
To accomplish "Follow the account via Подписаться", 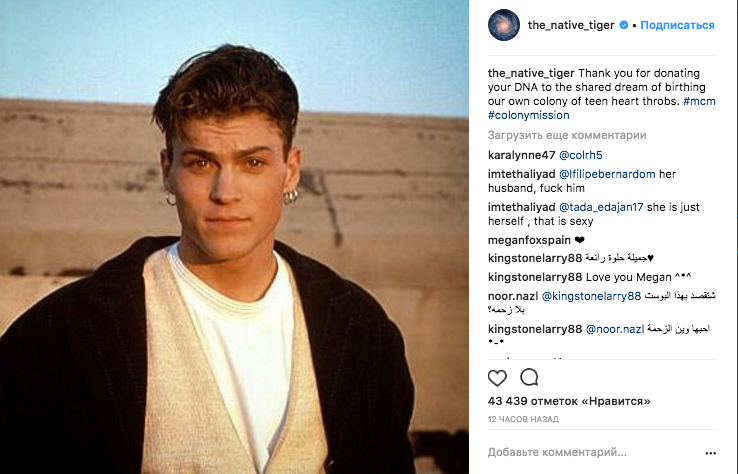I will [677, 25].
